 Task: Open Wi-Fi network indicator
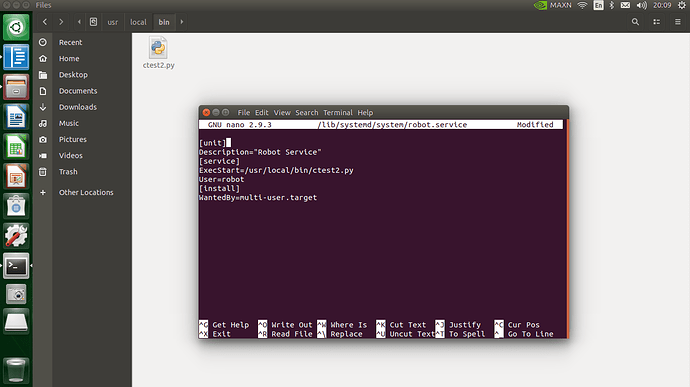[x=582, y=5]
